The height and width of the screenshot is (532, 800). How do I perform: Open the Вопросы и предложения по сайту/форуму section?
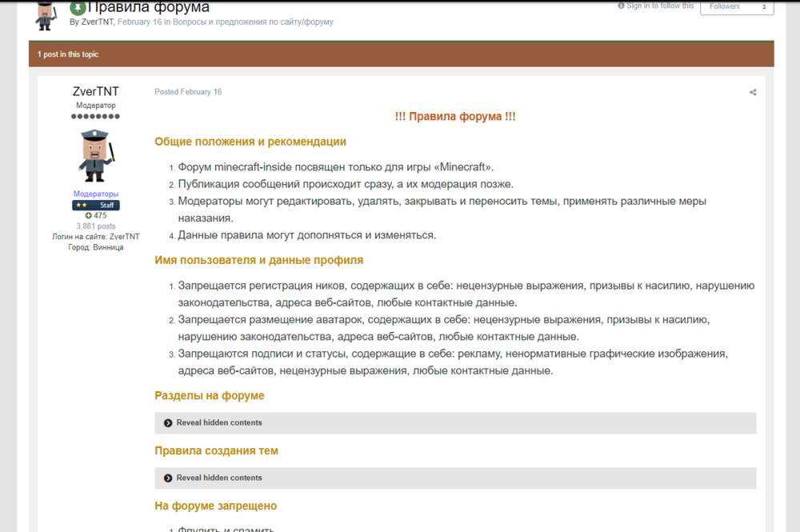[x=253, y=22]
